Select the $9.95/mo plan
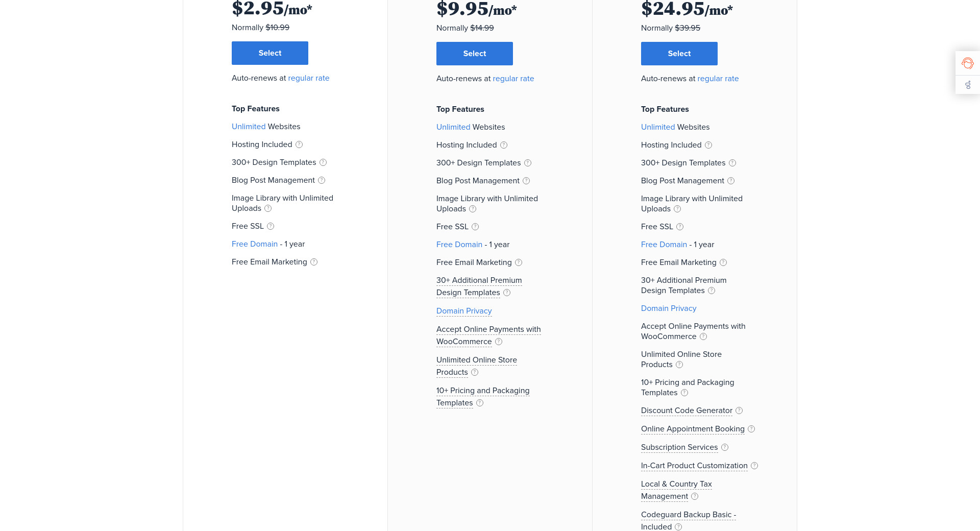The image size is (980, 531). (x=474, y=54)
